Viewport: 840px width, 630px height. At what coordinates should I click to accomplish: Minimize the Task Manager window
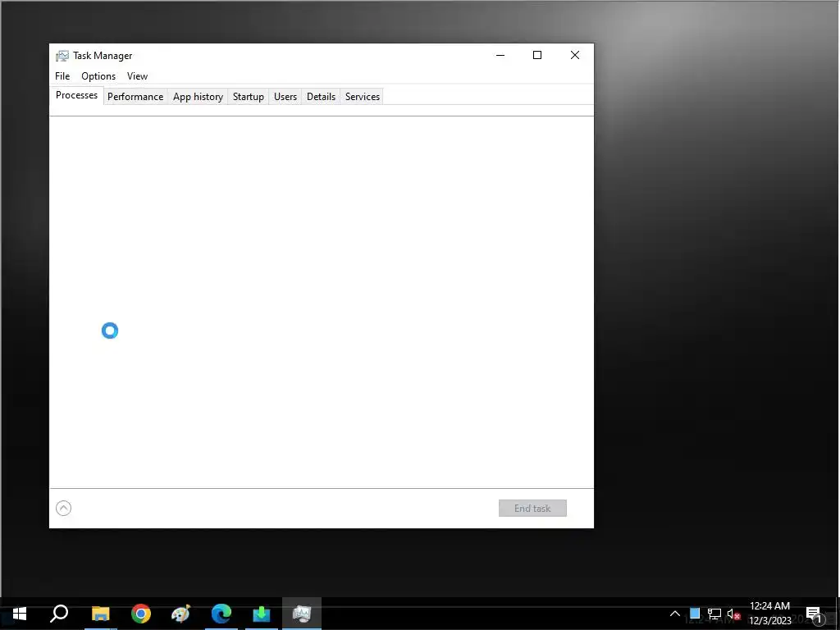[x=500, y=55]
